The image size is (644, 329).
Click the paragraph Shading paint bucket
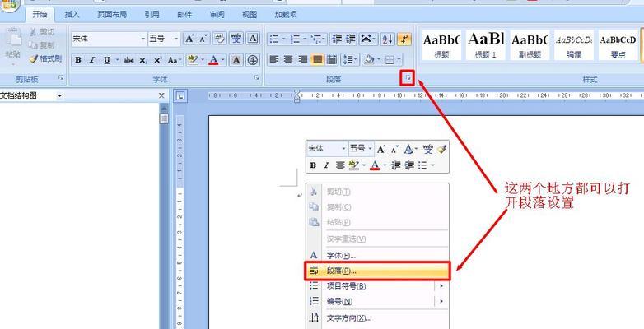pos(369,60)
